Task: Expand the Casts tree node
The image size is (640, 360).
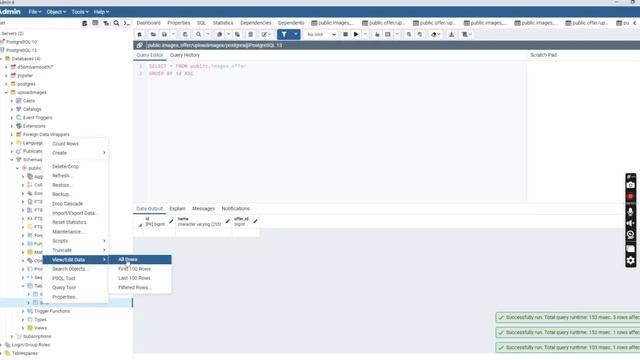Action: pos(12,101)
